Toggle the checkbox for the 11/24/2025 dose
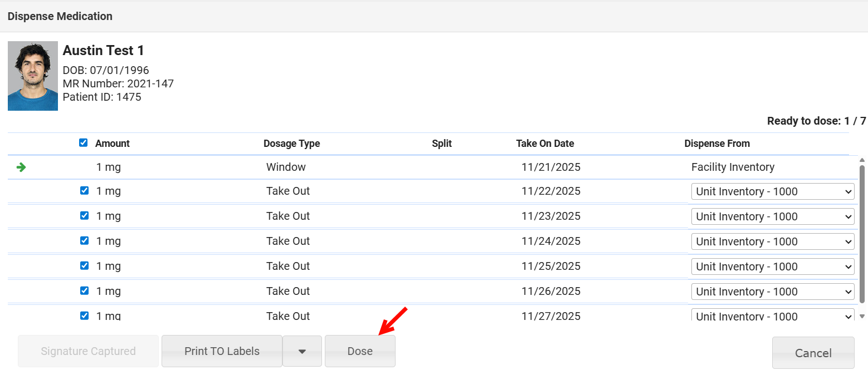 click(x=84, y=241)
